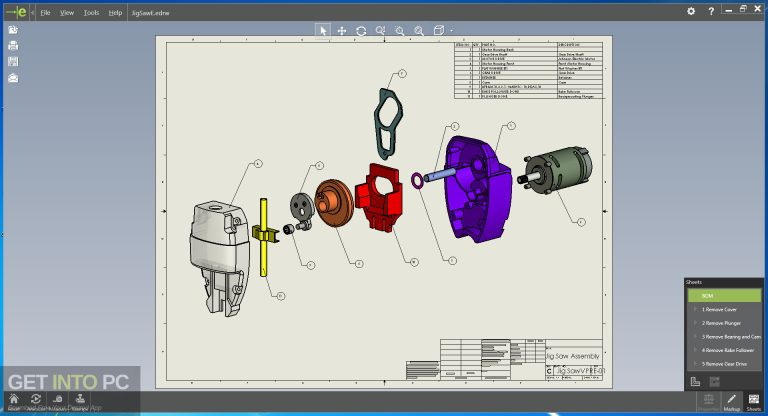768x416 pixels.
Task: Click the Stamp tool icon
Action: click(82, 398)
